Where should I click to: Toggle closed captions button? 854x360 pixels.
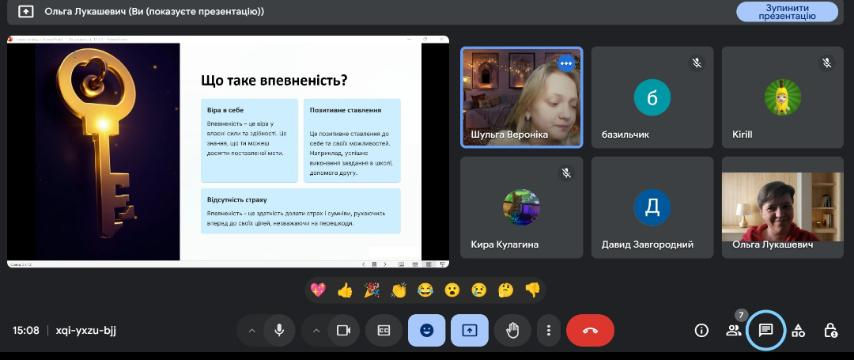(x=384, y=330)
